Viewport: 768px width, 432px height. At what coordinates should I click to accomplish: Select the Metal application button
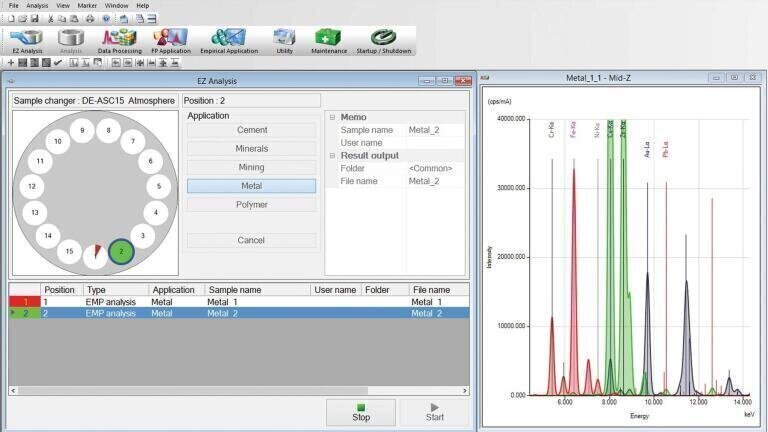pos(252,186)
